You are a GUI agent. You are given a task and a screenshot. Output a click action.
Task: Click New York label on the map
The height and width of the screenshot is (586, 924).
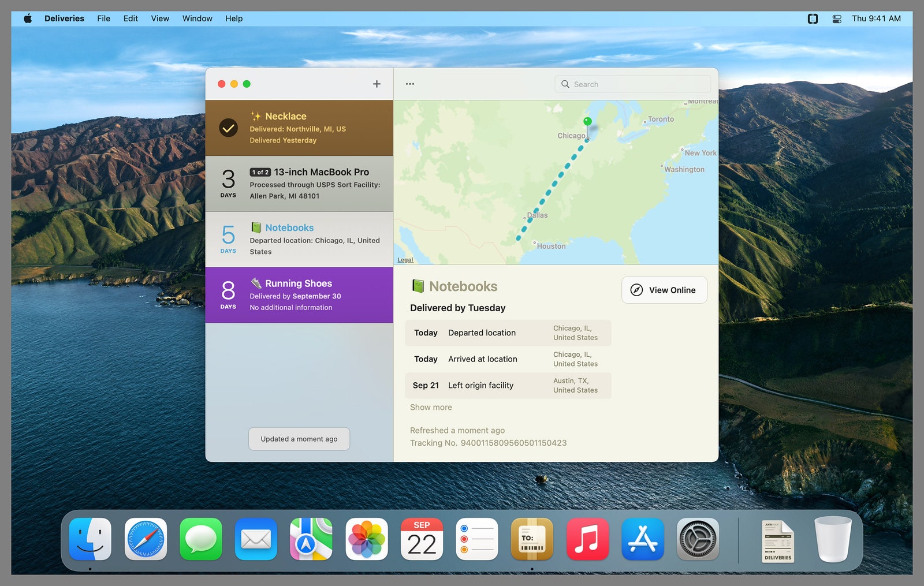(700, 153)
